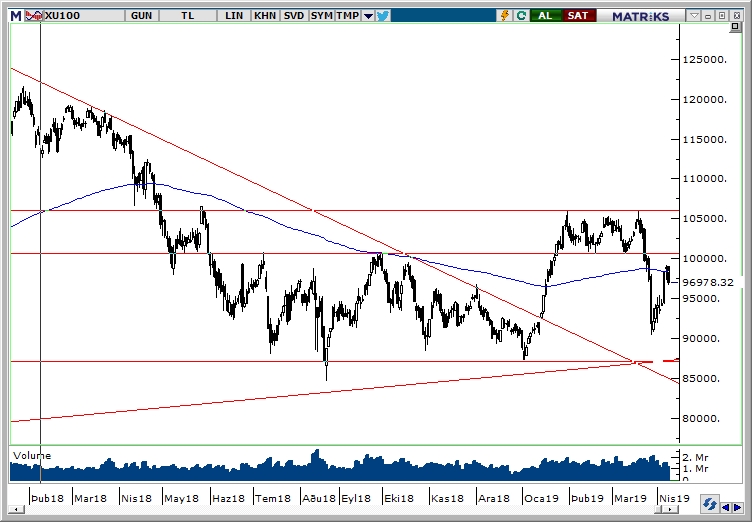
Task: Click the XU100 symbol field
Action: point(84,15)
